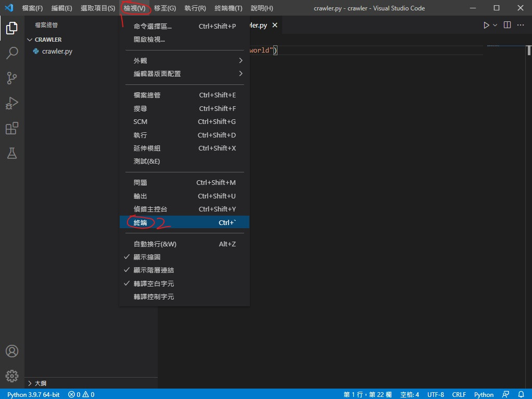Close the crawler.py editor tab

[x=275, y=25]
